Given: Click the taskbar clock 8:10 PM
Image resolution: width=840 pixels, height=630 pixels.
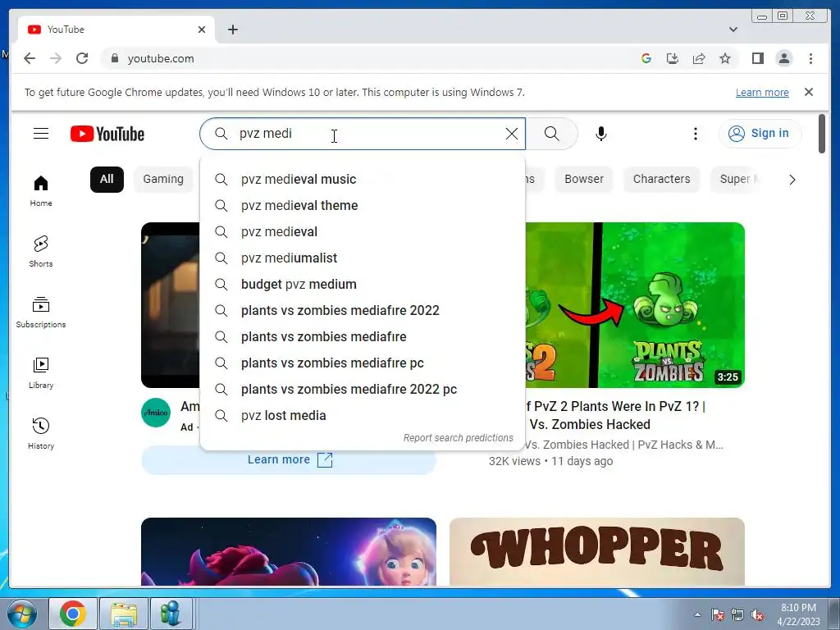Looking at the screenshot, I should [798, 614].
